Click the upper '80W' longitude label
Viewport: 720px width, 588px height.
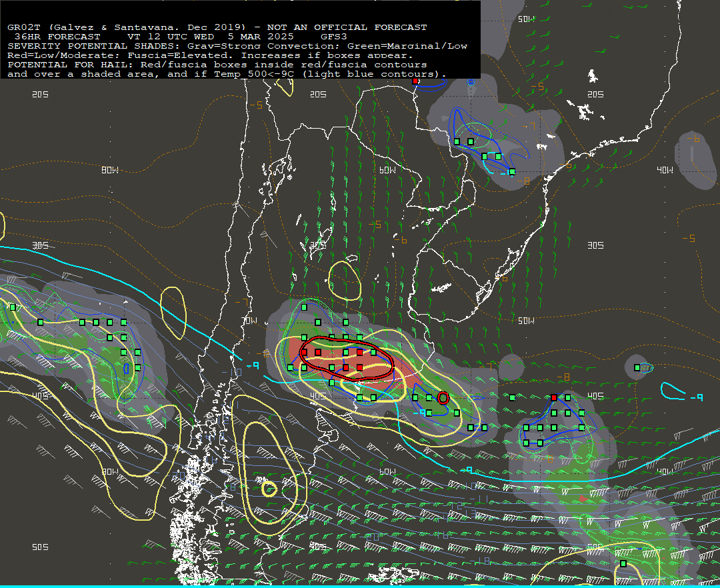pyautogui.click(x=110, y=170)
